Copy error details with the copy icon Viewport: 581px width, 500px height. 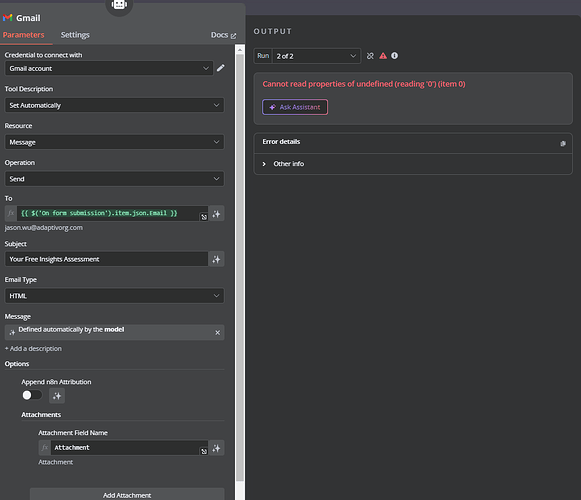pos(563,143)
